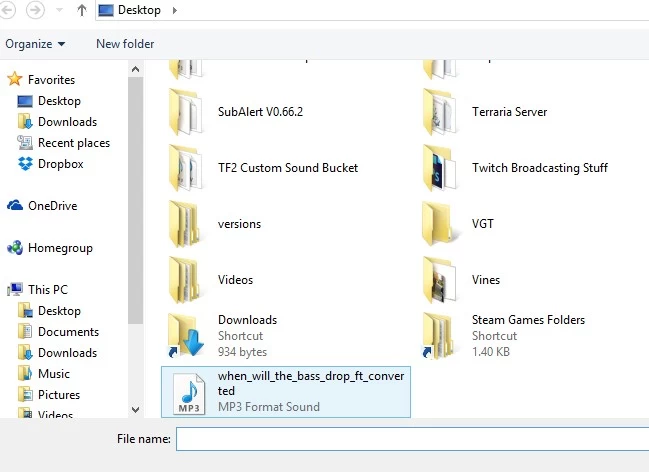649x472 pixels.
Task: Open Homegroup in navigation pane
Action: [x=60, y=248]
